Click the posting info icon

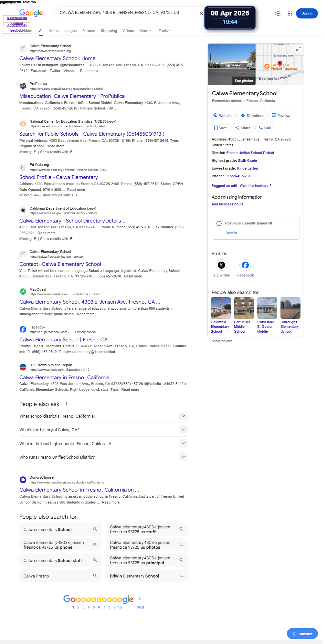click(219, 223)
